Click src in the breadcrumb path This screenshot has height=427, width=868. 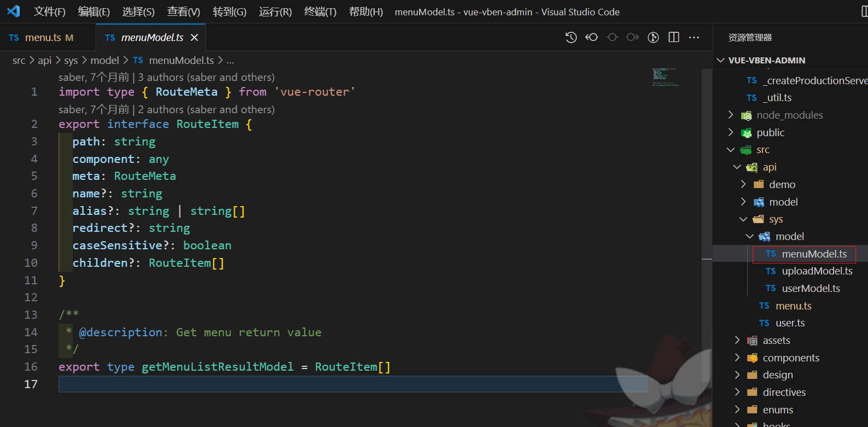click(x=19, y=61)
